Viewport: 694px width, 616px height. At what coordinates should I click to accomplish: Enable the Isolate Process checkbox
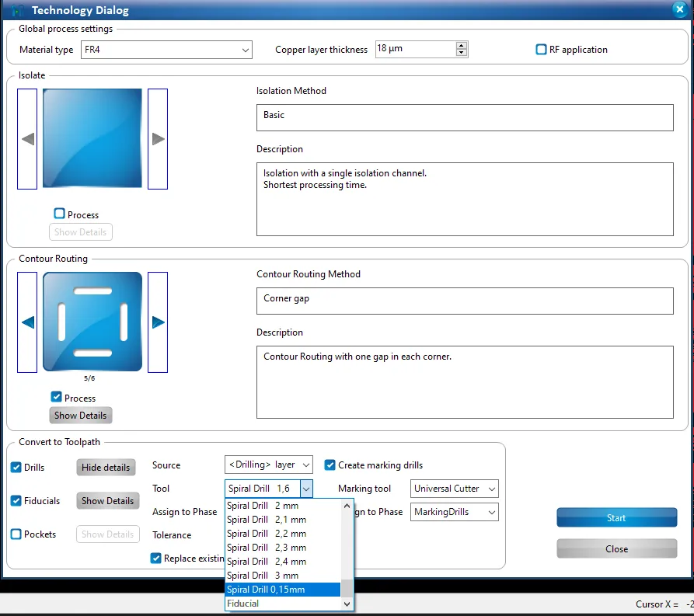tap(59, 214)
